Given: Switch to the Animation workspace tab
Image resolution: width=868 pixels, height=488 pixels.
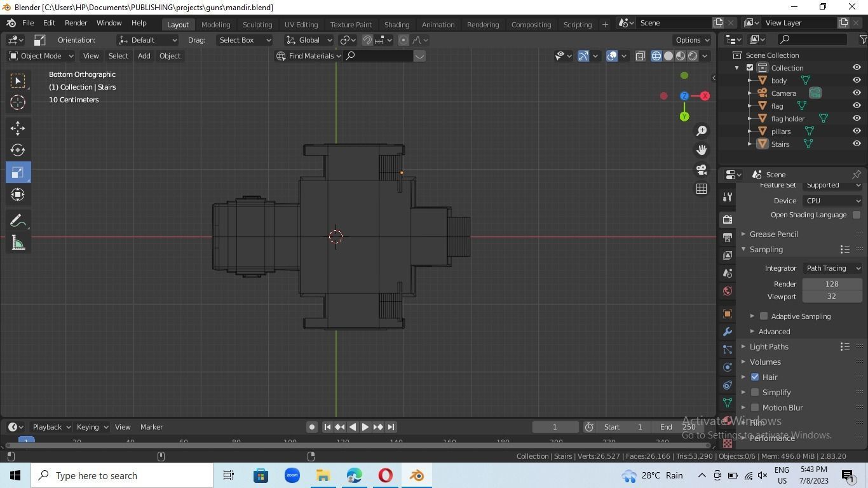Looking at the screenshot, I should pyautogui.click(x=438, y=24).
